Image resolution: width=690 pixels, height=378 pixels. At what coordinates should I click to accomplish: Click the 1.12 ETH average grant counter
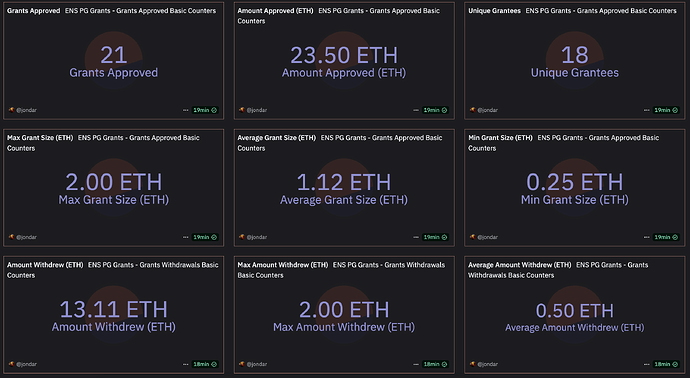click(344, 182)
